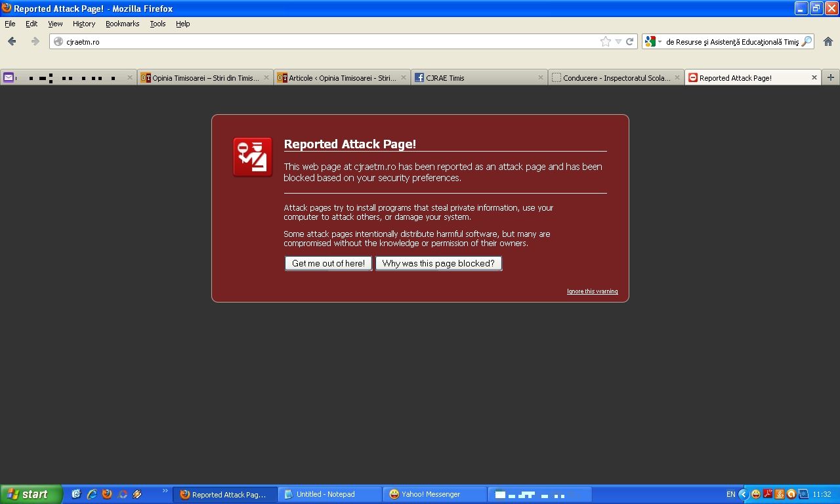The width and height of the screenshot is (840, 504).
Task: Close the Conducere - Inspectoratul tab
Action: tap(677, 77)
